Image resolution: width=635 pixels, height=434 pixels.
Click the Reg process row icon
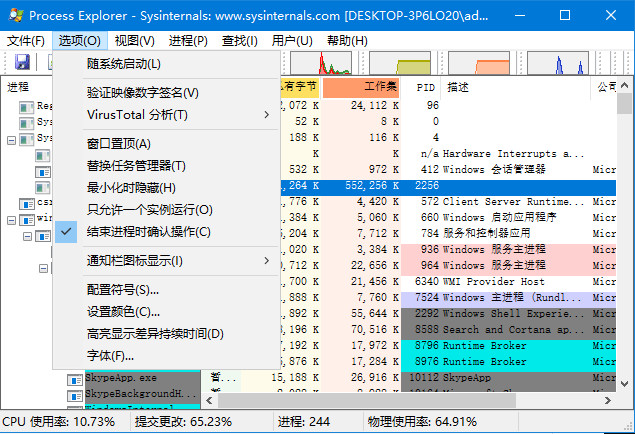(x=27, y=107)
